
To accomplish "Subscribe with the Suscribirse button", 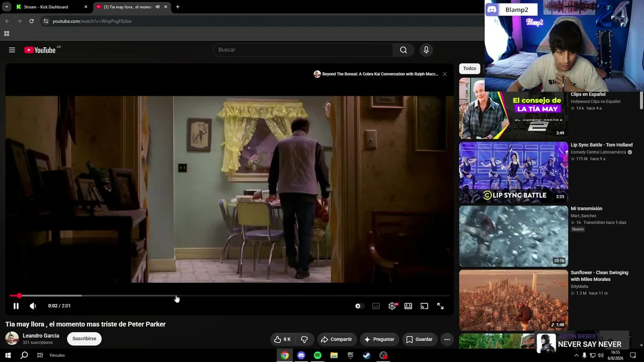I will pyautogui.click(x=84, y=339).
